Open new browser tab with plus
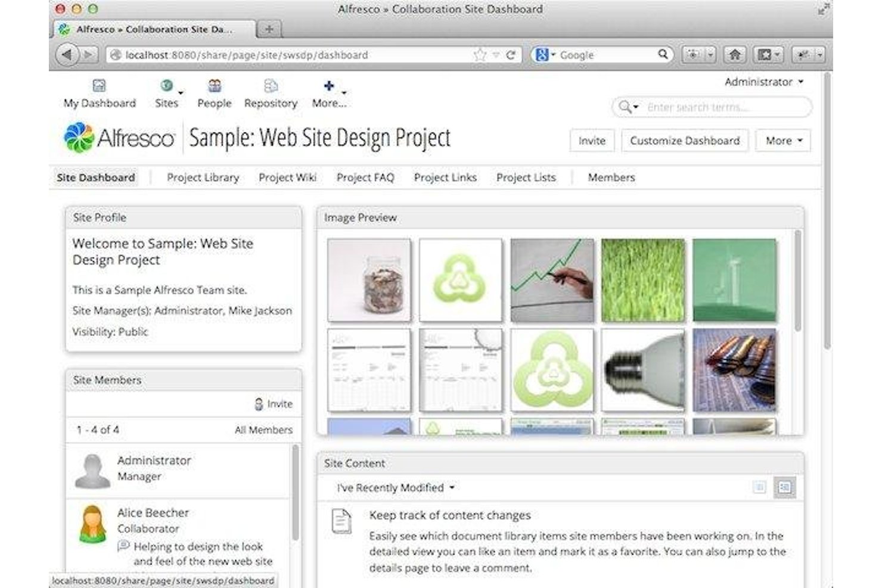882x588 pixels. click(269, 29)
